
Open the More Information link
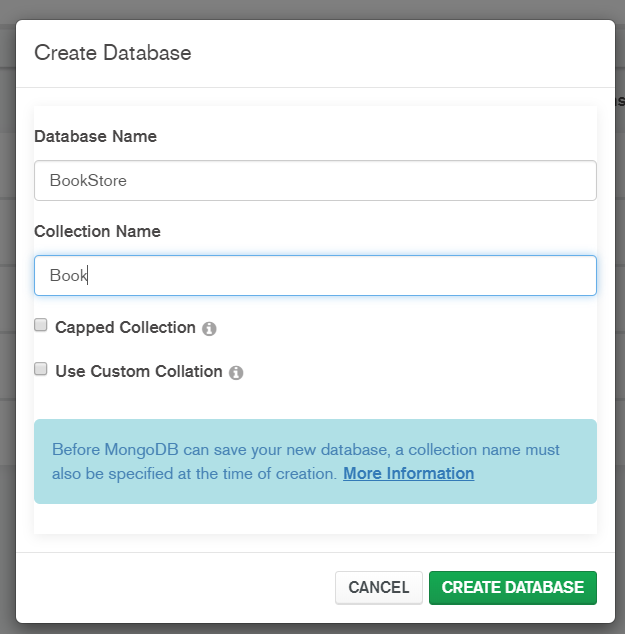(408, 473)
